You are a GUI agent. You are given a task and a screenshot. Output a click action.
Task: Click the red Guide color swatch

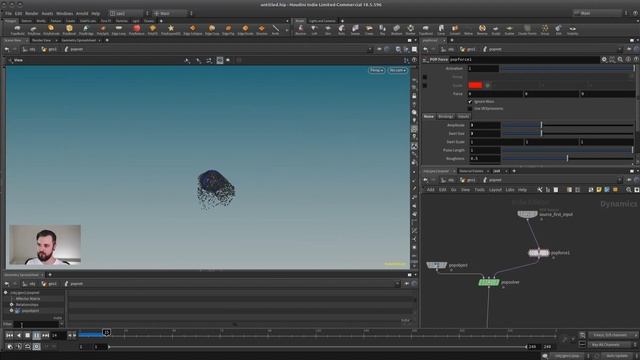(x=475, y=85)
